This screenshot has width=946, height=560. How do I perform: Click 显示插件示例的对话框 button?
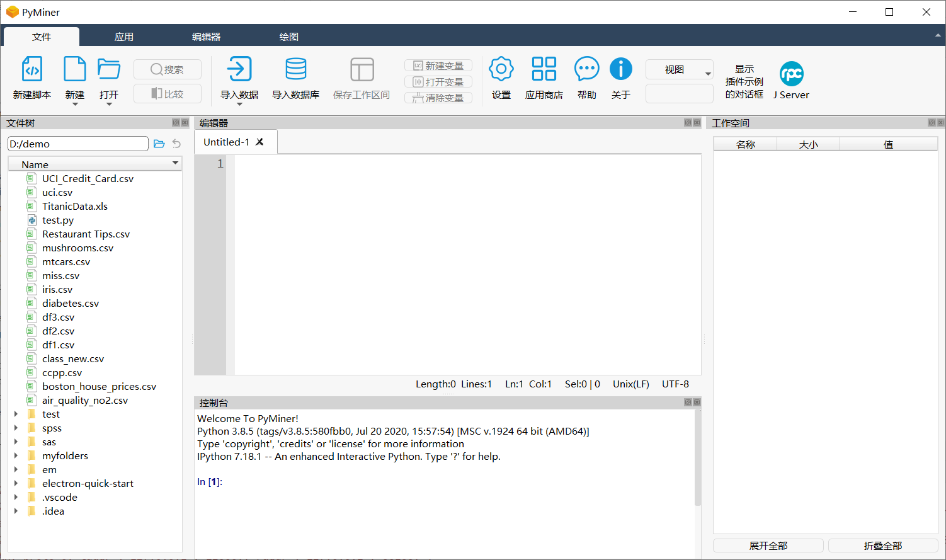point(744,81)
